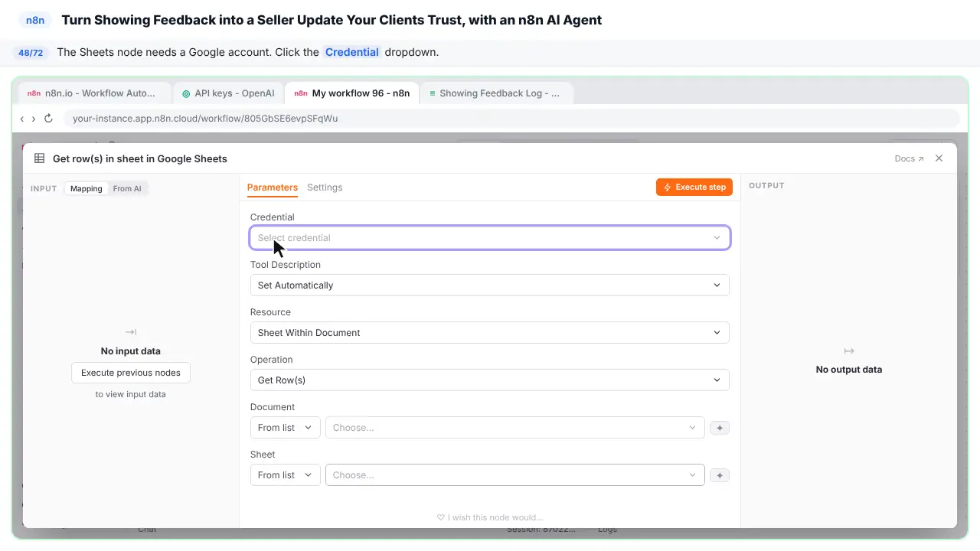Image resolution: width=980 pixels, height=551 pixels.
Task: Select the My workflow 96 - n8n browser tab
Action: pyautogui.click(x=352, y=93)
